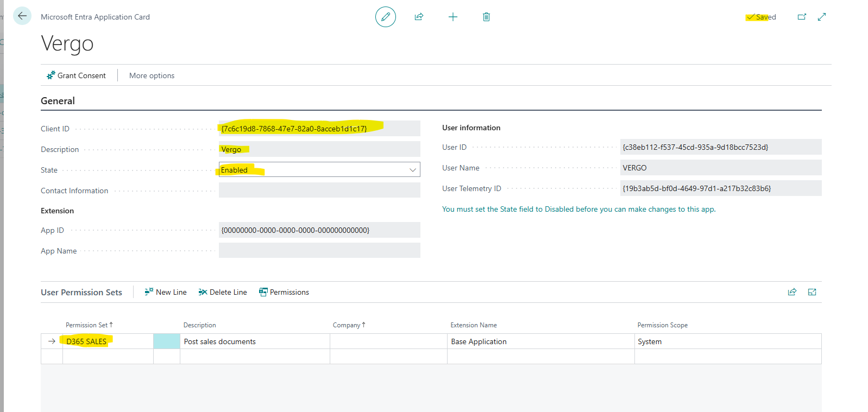Click the Permission Scope column header
868x412 pixels.
(x=662, y=325)
